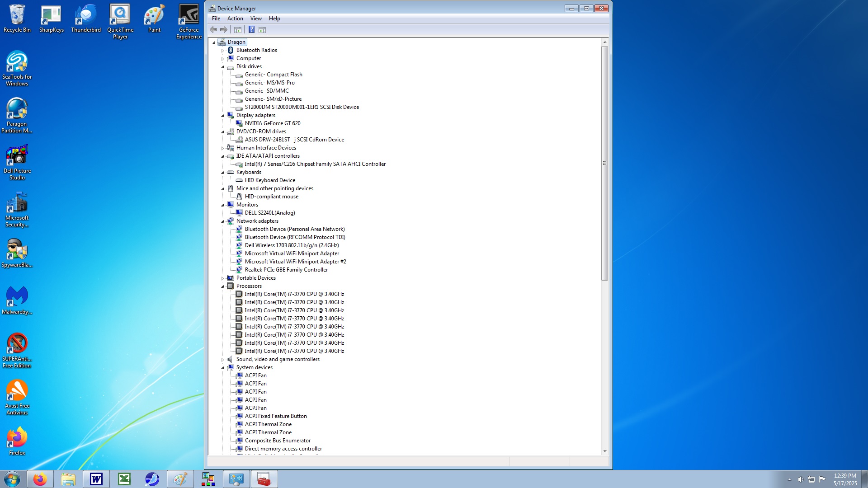Click the volume speaker tray icon

[801, 479]
